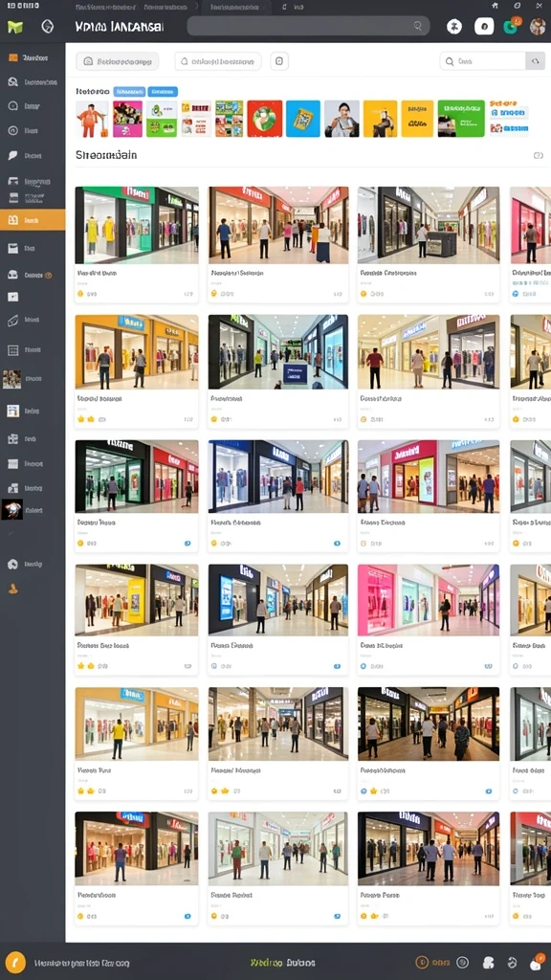Viewport: 551px width, 980px height.
Task: Open the user avatar in the header corner
Action: tap(538, 26)
